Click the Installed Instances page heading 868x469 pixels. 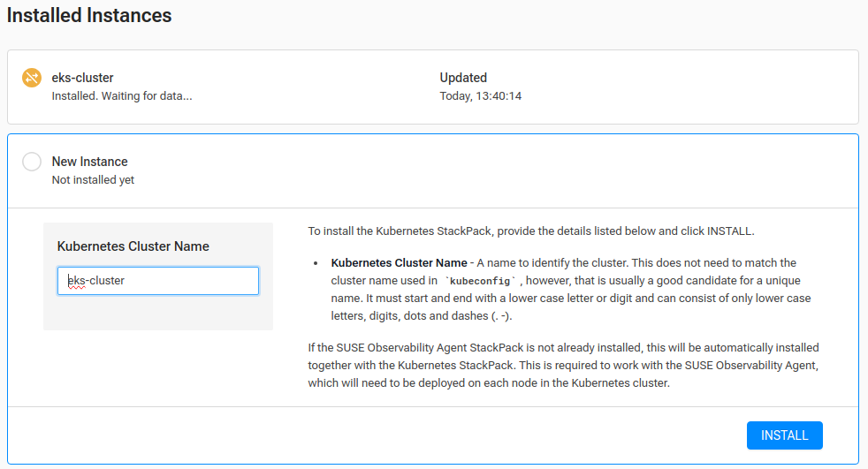click(x=89, y=15)
